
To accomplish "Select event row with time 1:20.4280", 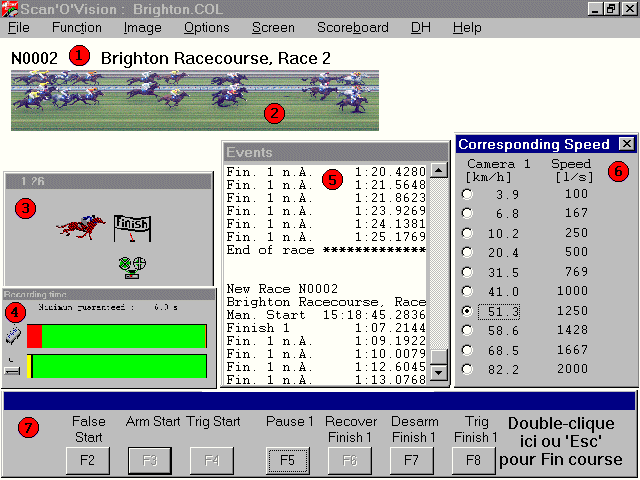I will pyautogui.click(x=326, y=172).
